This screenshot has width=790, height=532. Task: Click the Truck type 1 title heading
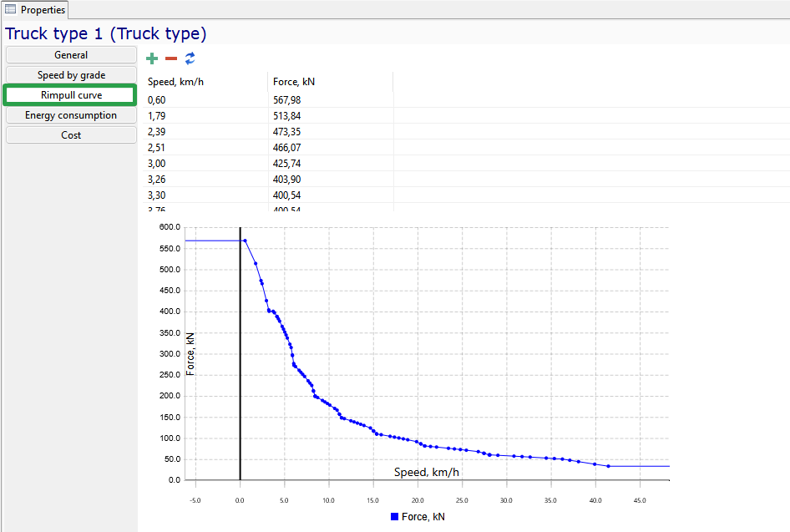point(106,33)
